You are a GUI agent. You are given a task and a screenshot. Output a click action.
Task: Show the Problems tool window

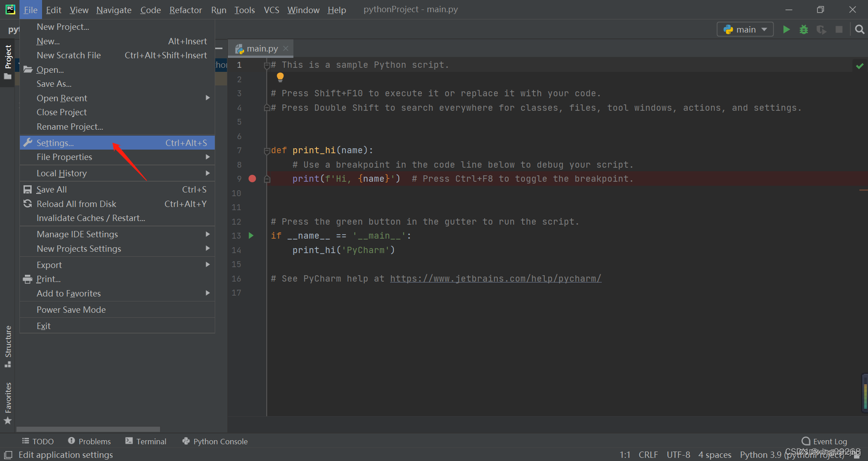pos(89,441)
